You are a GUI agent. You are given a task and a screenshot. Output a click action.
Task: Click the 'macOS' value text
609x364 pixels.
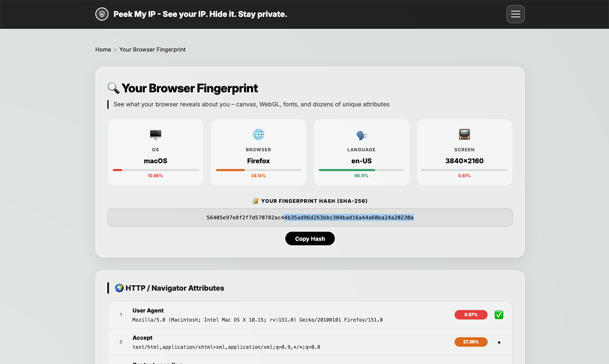point(155,161)
